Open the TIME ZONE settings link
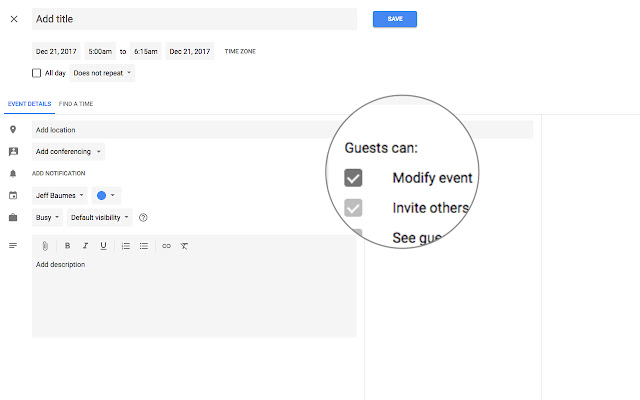The width and height of the screenshot is (640, 400). (240, 51)
